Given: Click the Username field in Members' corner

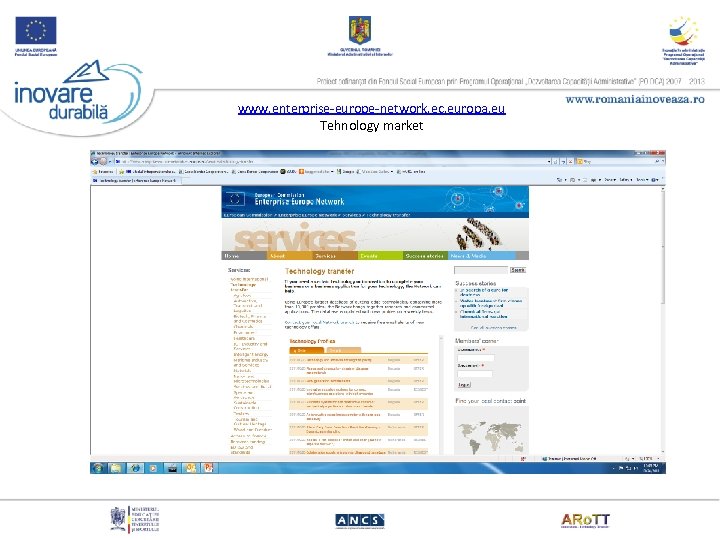Looking at the screenshot, I should point(476,358).
